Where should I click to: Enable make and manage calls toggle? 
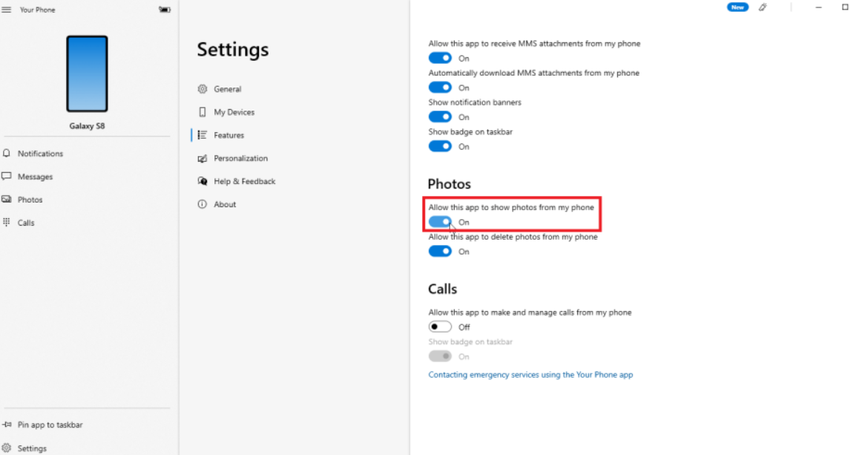tap(440, 327)
